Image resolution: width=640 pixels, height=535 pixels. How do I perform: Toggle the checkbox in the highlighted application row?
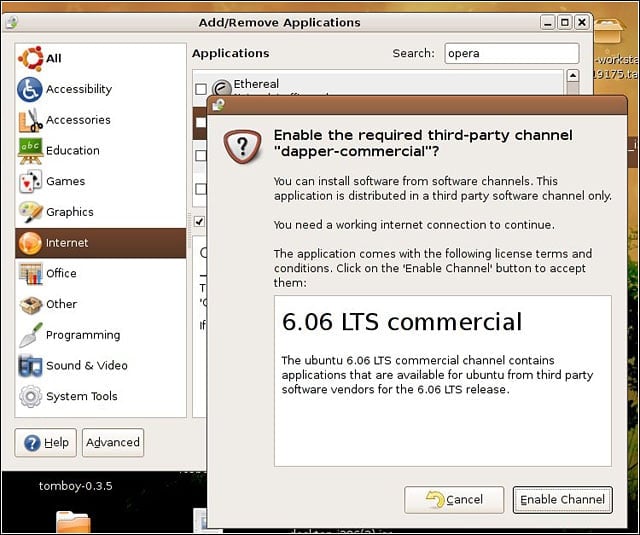[200, 122]
